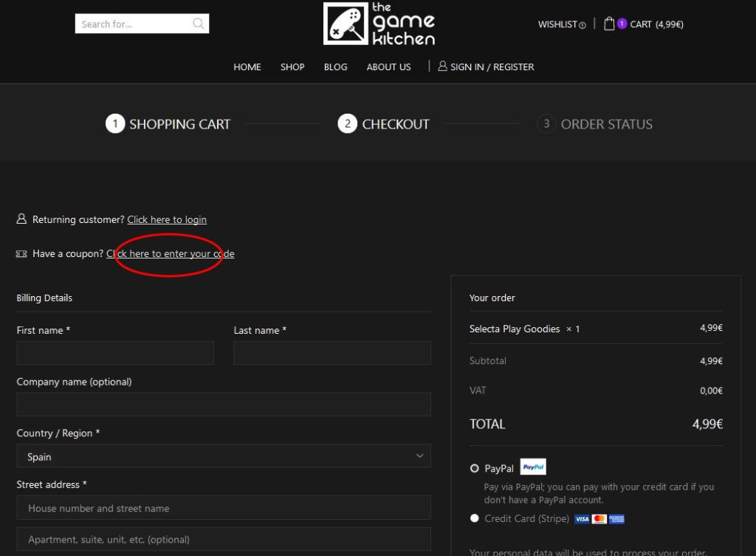Go to the Blog page
Viewport: 756px width, 556px height.
pos(335,66)
